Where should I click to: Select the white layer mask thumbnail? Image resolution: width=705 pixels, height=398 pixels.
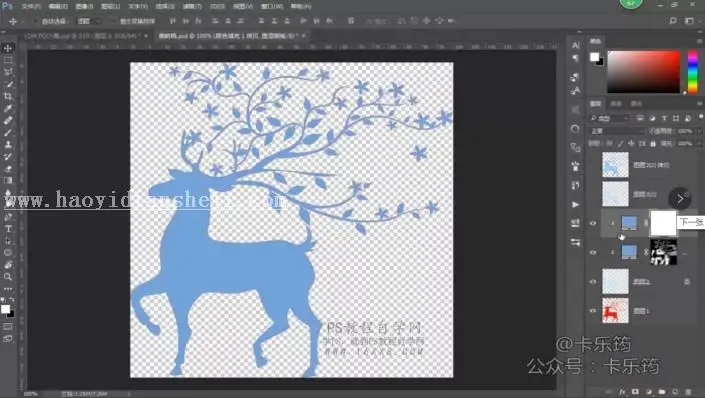(663, 223)
